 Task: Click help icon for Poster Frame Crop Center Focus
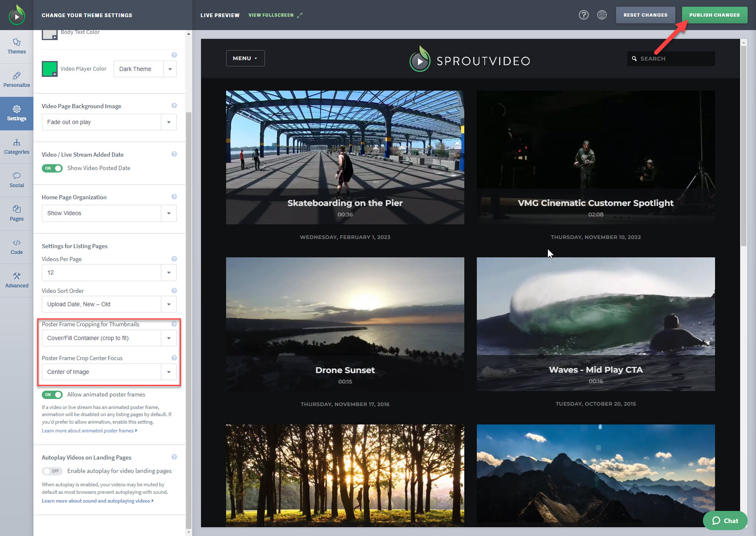point(174,358)
